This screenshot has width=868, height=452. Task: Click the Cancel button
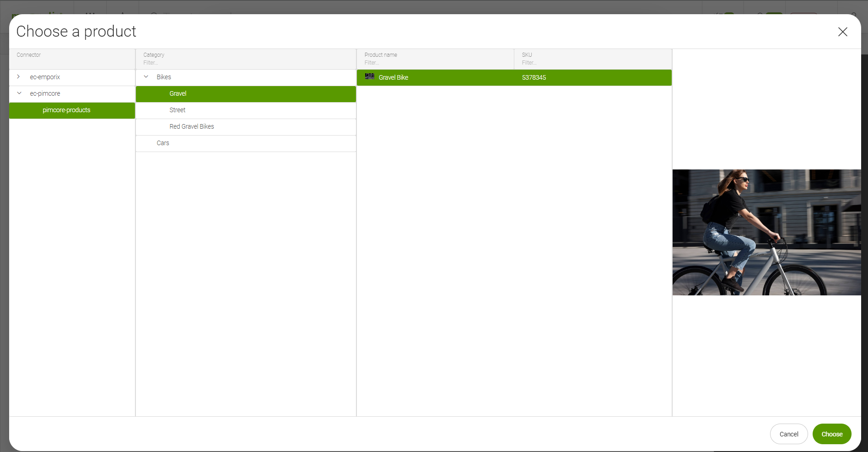coord(788,434)
